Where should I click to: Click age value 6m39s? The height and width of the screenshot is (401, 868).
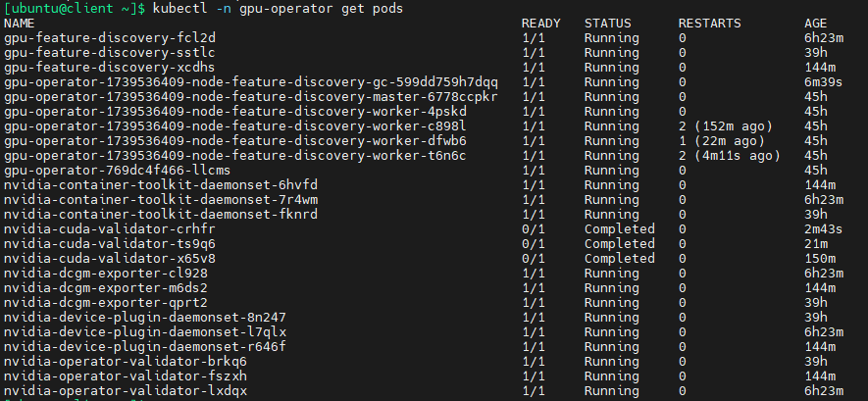[824, 82]
